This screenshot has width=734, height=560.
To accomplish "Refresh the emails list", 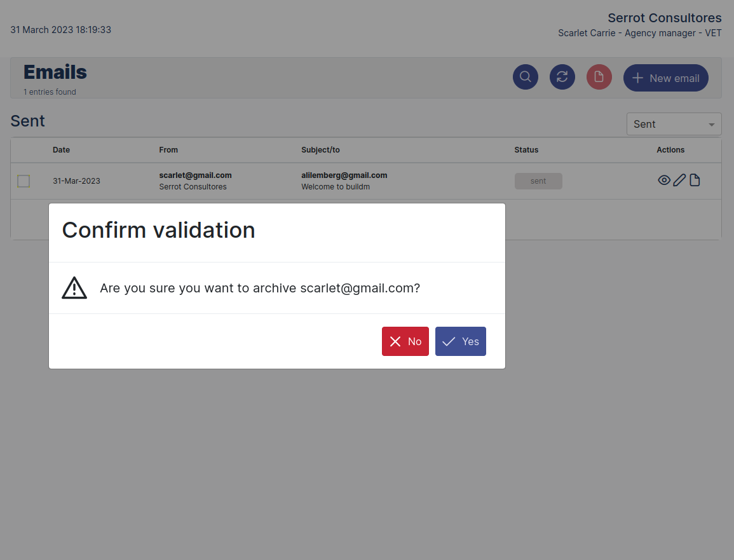I will (x=562, y=76).
